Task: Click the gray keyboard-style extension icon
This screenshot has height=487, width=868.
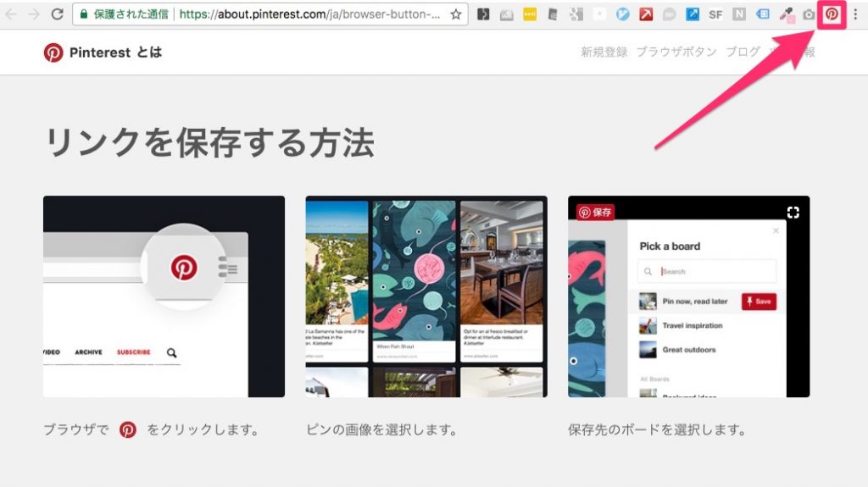Action: point(507,15)
